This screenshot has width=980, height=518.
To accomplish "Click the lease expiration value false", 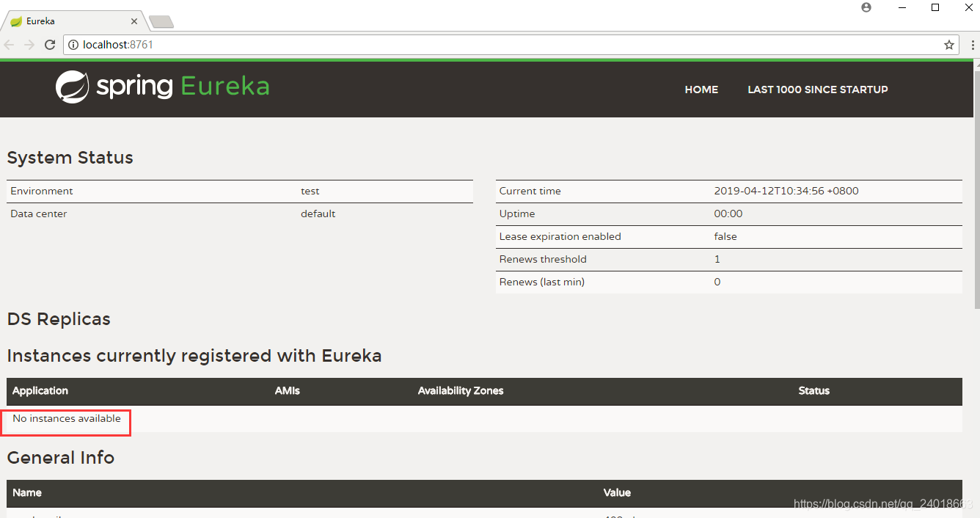I will [725, 236].
